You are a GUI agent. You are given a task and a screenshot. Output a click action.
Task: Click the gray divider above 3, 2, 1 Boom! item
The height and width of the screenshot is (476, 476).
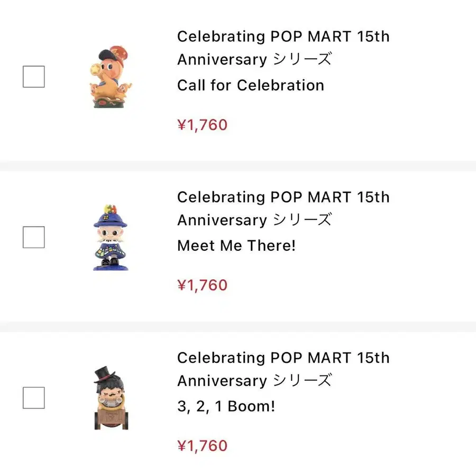point(238,326)
